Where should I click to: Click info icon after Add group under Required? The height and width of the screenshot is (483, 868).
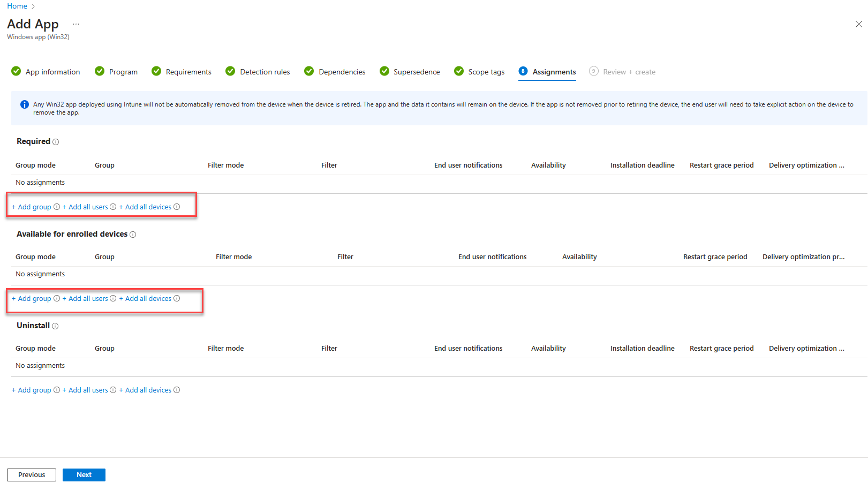point(57,207)
